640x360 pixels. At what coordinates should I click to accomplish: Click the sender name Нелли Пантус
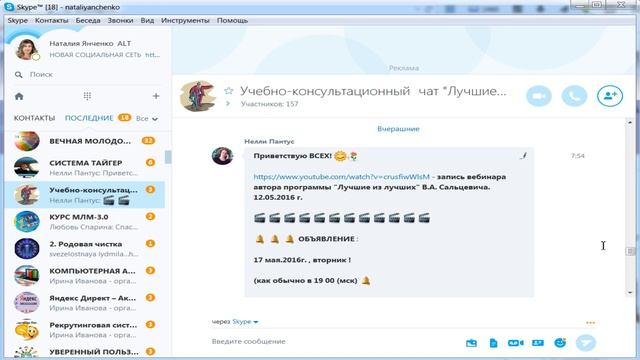coord(269,142)
